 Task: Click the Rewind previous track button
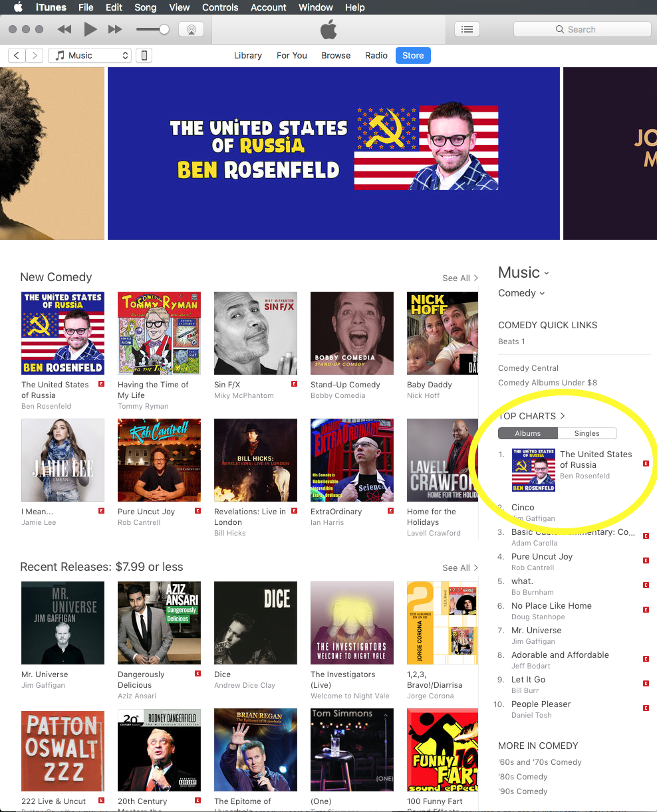tap(65, 29)
